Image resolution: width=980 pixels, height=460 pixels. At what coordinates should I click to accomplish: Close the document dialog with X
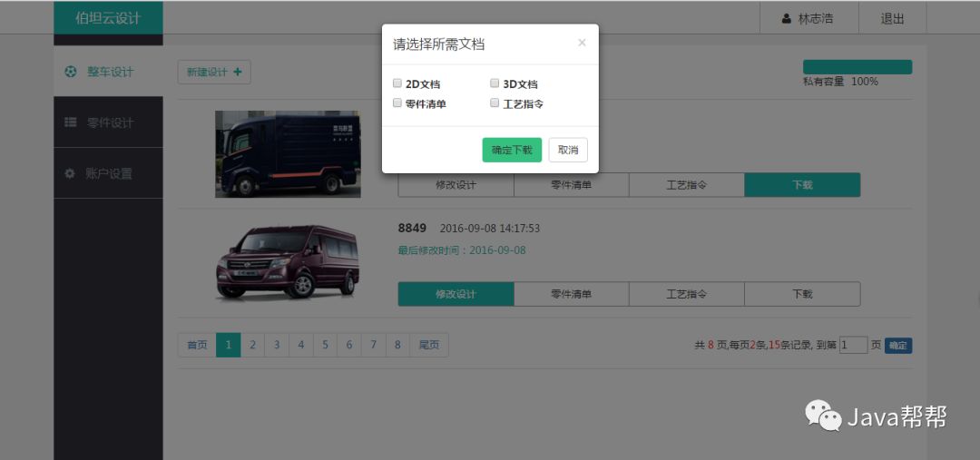click(582, 43)
